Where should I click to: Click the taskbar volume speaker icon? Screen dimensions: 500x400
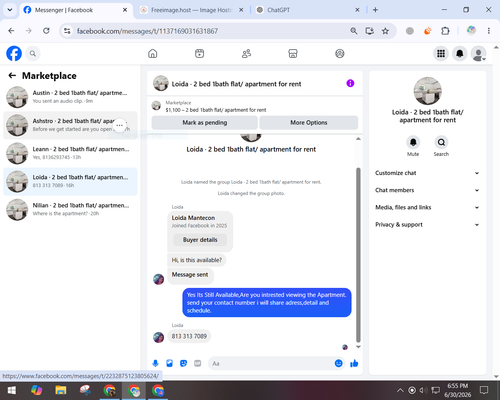[423, 390]
